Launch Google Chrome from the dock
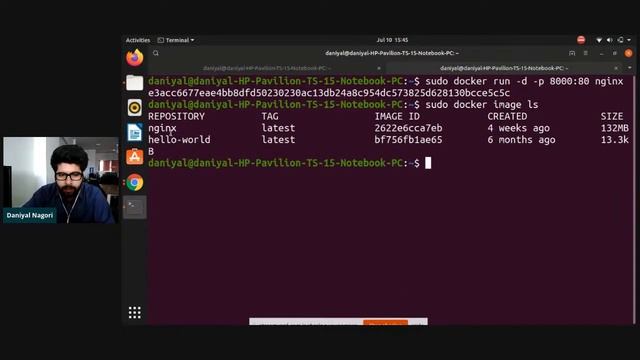 point(135,182)
